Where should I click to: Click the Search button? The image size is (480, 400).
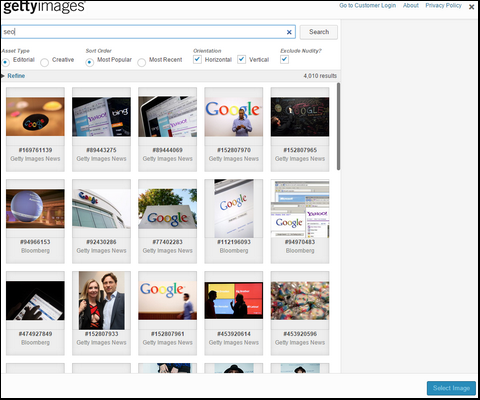(319, 32)
